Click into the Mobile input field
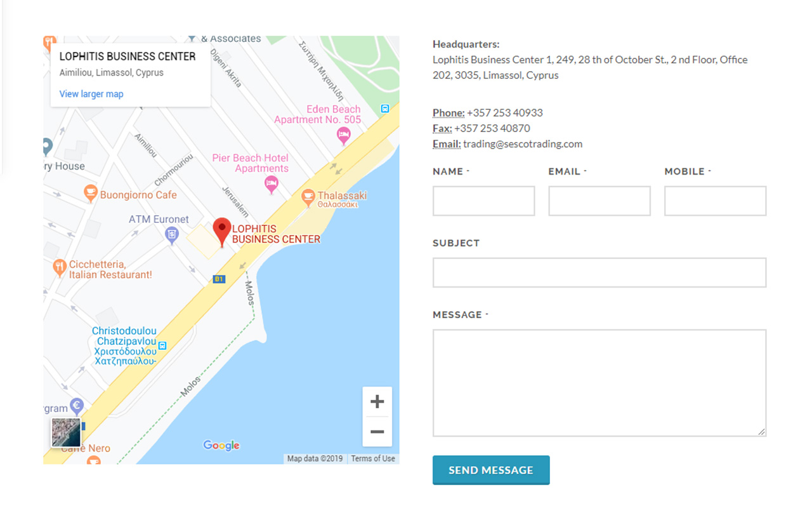The width and height of the screenshot is (812, 508). pyautogui.click(x=715, y=201)
